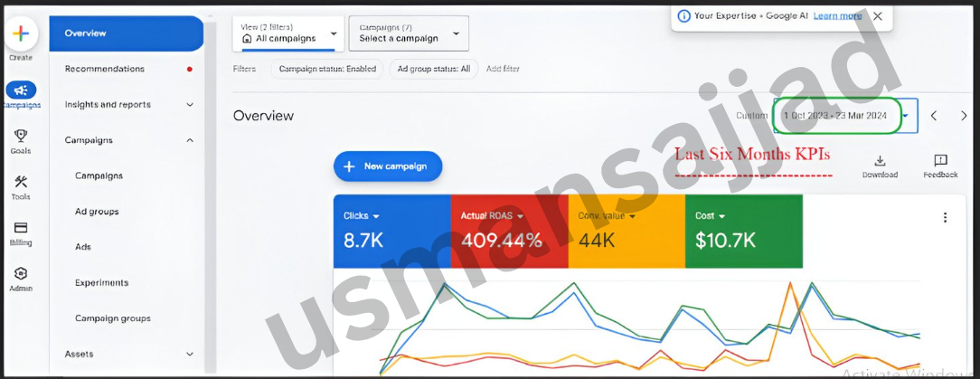This screenshot has height=379, width=980.
Task: Open the Billing card icon
Action: pos(21,228)
